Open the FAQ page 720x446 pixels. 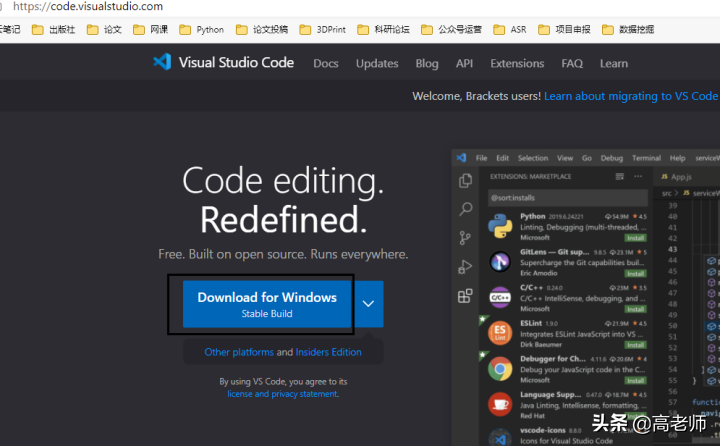click(572, 63)
